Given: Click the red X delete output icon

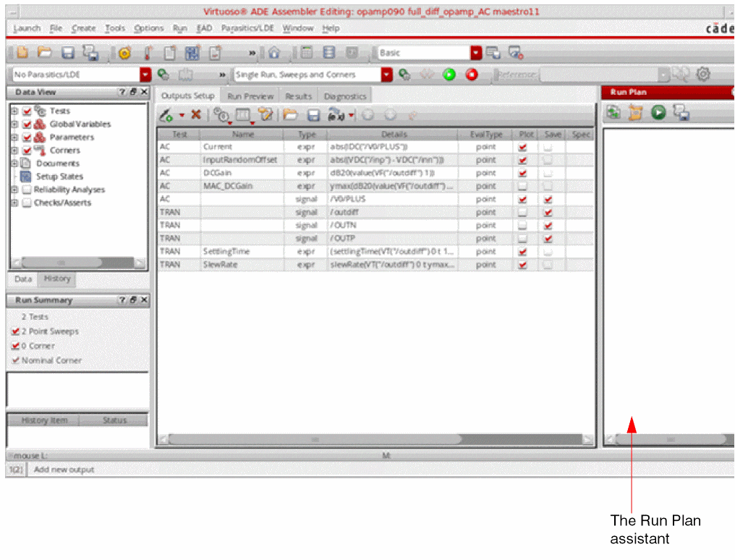Looking at the screenshot, I should coord(196,114).
